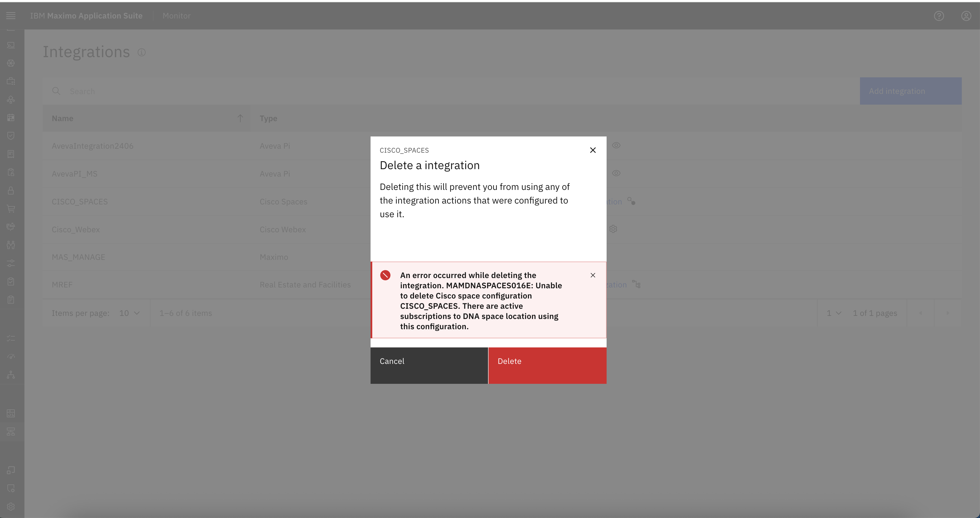
Task: Click the connection icon in CISCO_SPACES row
Action: (x=632, y=201)
